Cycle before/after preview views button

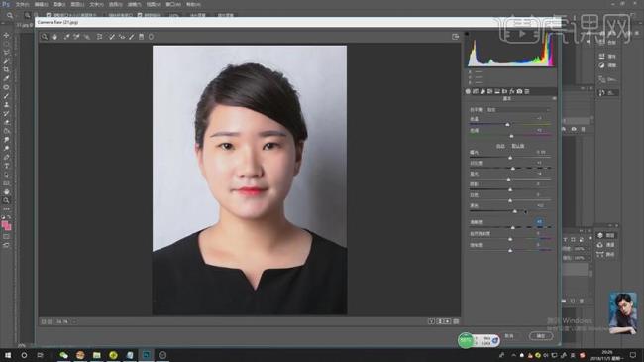coord(431,321)
